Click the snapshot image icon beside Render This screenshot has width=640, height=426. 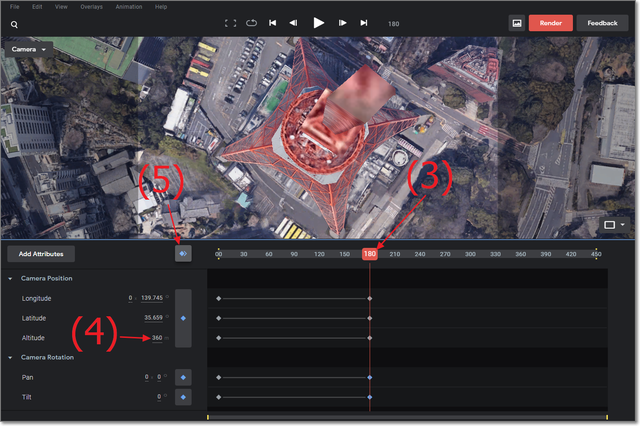click(x=517, y=22)
